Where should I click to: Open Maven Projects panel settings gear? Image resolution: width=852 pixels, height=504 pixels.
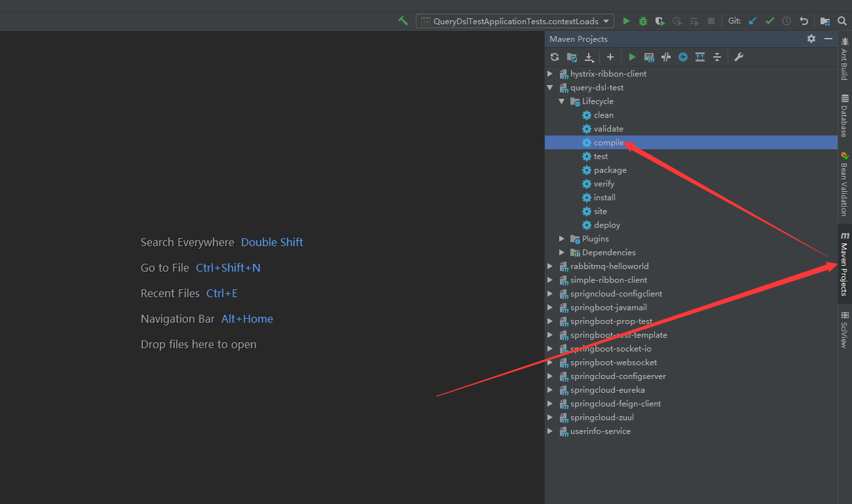point(811,39)
